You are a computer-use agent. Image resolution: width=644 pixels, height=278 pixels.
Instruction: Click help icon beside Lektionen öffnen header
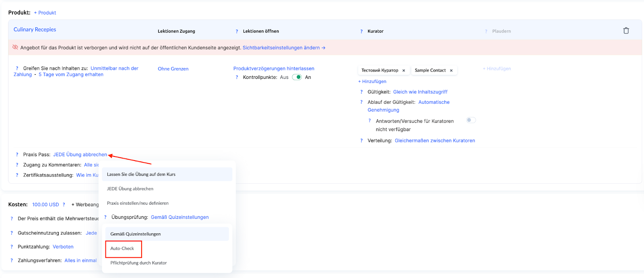[x=237, y=31]
